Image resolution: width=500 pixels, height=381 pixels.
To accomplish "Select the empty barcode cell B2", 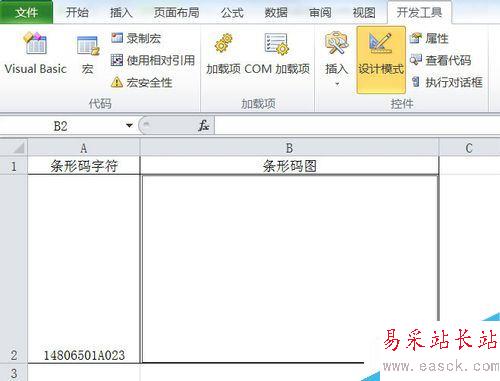I will click(289, 269).
